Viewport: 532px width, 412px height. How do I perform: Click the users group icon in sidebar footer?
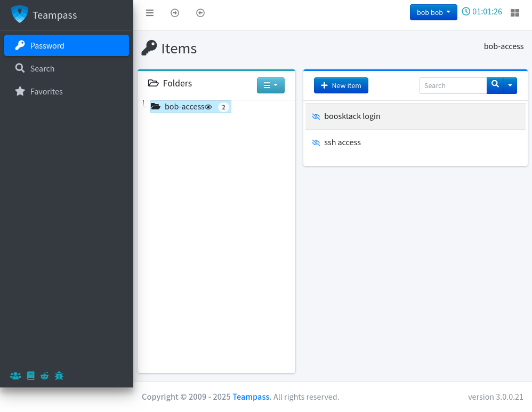tap(15, 376)
